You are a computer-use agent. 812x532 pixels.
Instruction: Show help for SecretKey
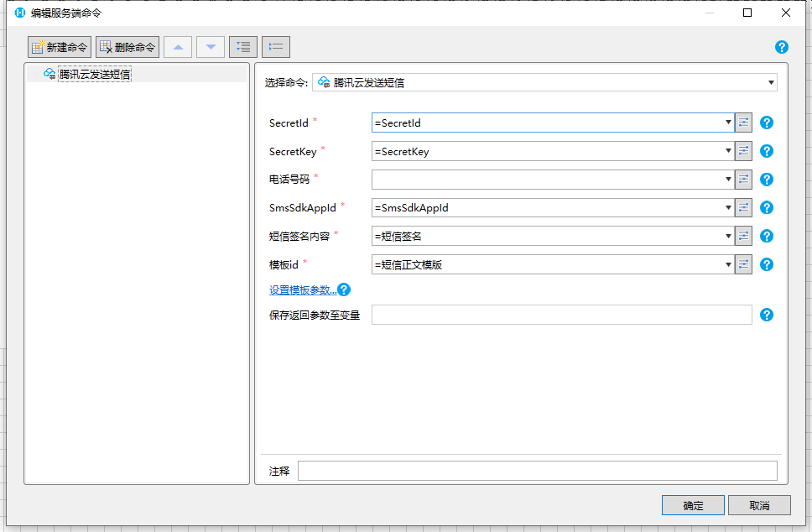767,151
